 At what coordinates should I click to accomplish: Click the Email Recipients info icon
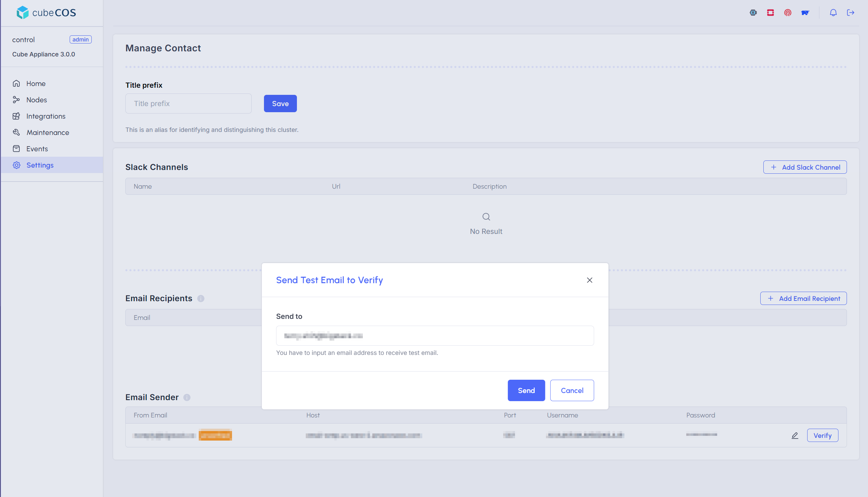(200, 299)
